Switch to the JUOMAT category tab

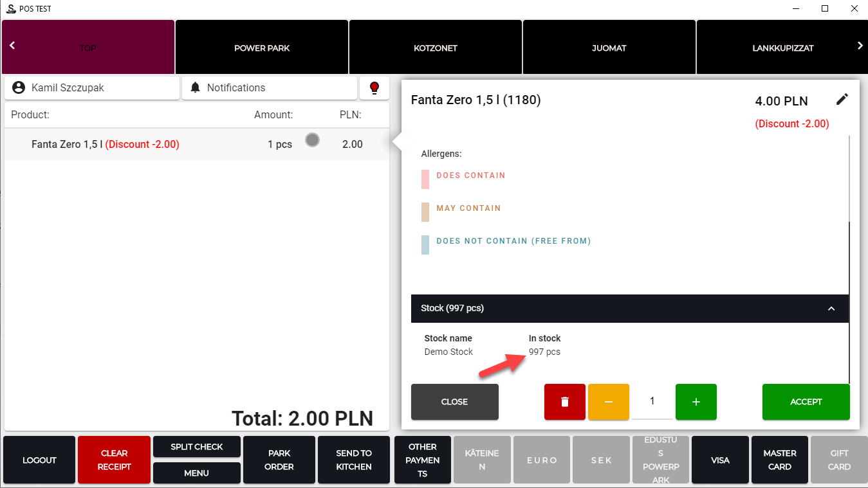click(x=609, y=48)
